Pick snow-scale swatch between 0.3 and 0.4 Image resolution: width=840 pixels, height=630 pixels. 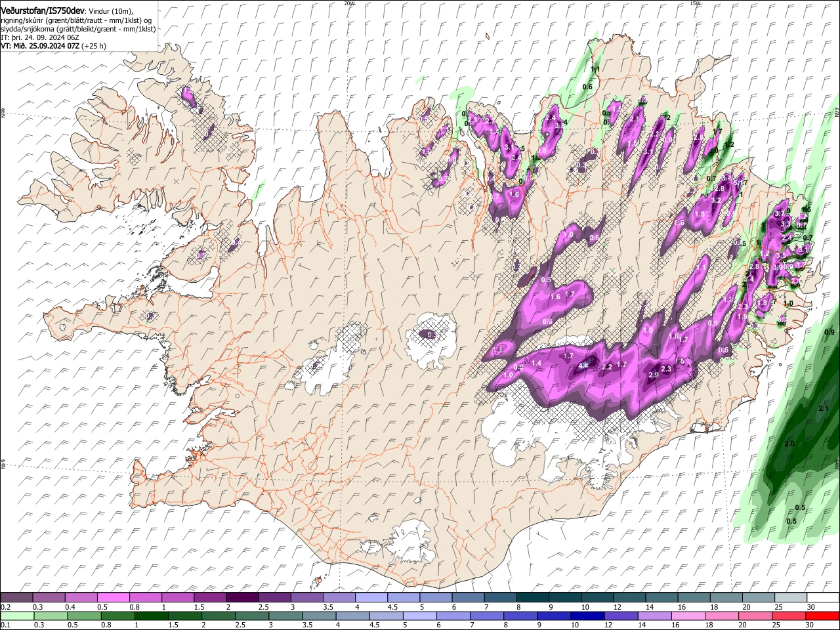pyautogui.click(x=50, y=598)
